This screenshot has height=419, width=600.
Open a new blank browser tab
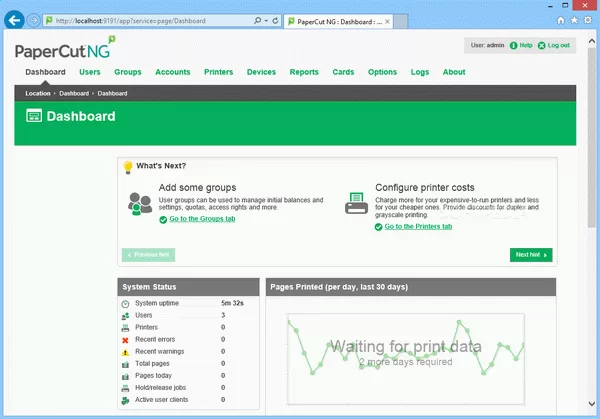401,21
